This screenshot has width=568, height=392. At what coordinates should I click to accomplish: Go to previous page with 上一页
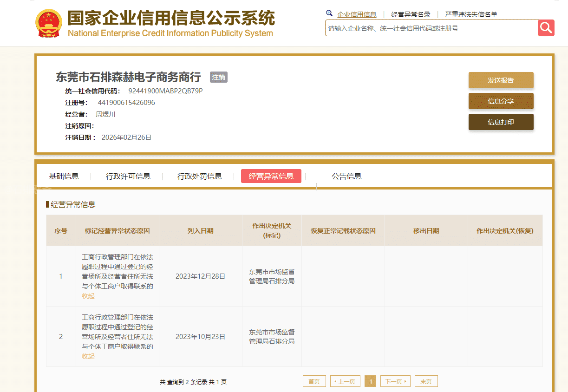[x=345, y=381]
